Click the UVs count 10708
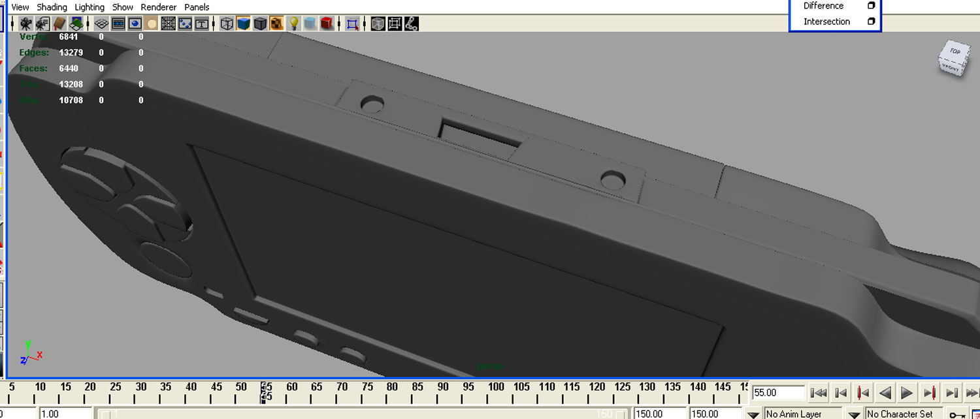The width and height of the screenshot is (980, 419). click(71, 100)
